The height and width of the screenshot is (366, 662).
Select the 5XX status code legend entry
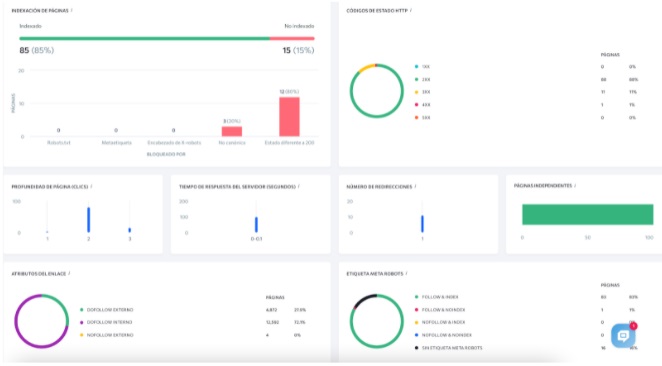[x=423, y=118]
